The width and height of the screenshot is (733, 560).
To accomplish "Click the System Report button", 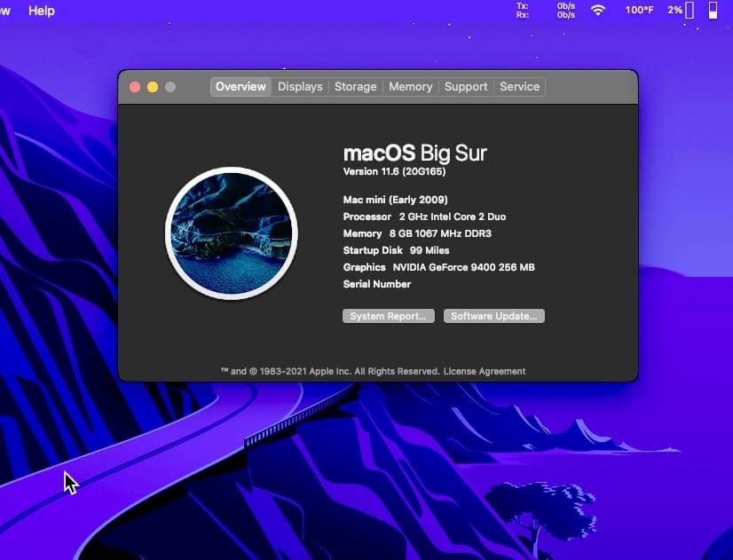I will point(389,316).
